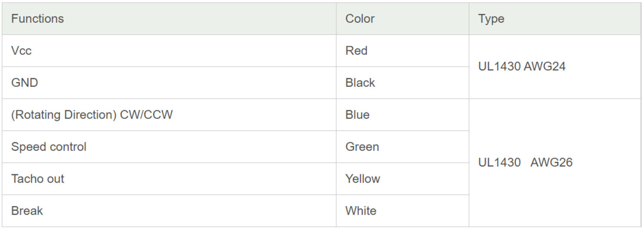Image resolution: width=644 pixels, height=230 pixels.
Task: Click the Speed control cell
Action: [x=49, y=147]
